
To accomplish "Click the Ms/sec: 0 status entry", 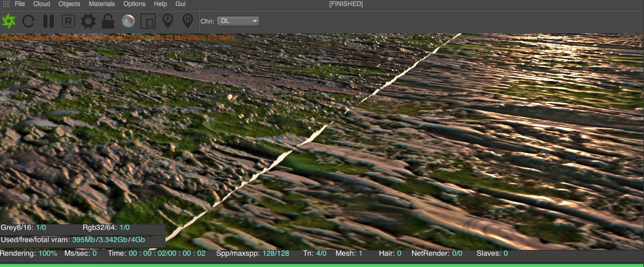I will tap(81, 254).
